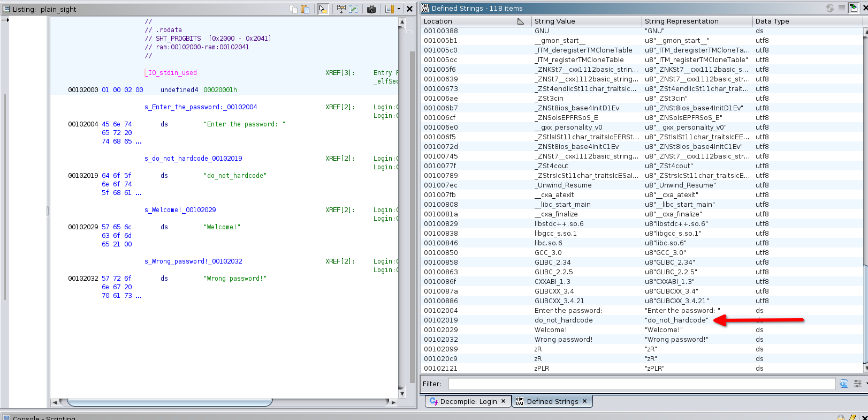Select the 'Wrong password!' string row
This screenshot has height=420, width=868.
pyautogui.click(x=642, y=340)
